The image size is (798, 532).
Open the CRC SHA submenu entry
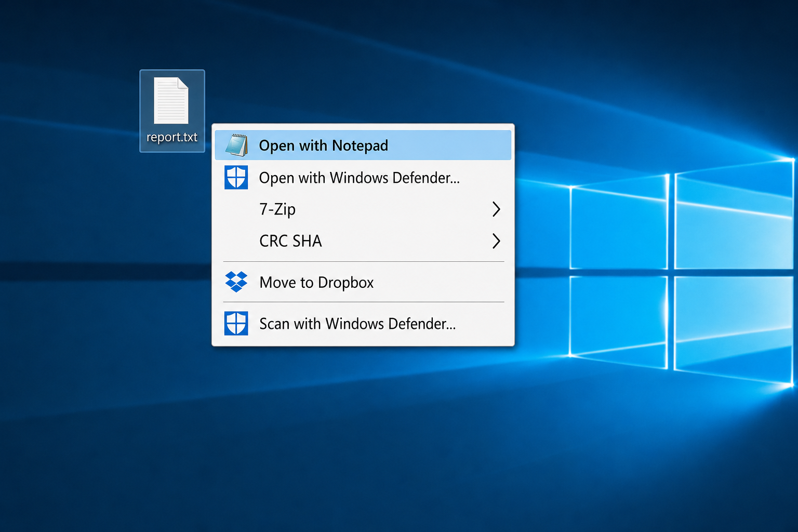click(x=363, y=241)
